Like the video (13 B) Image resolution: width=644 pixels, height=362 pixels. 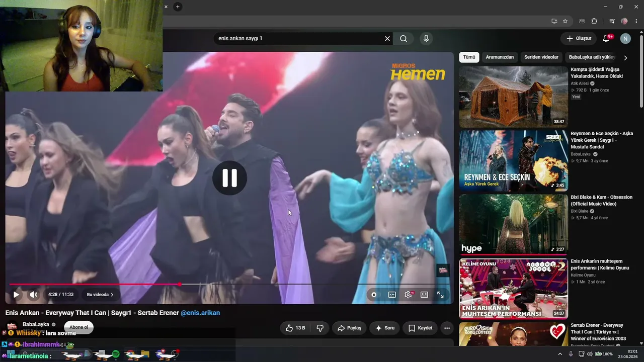point(295,328)
